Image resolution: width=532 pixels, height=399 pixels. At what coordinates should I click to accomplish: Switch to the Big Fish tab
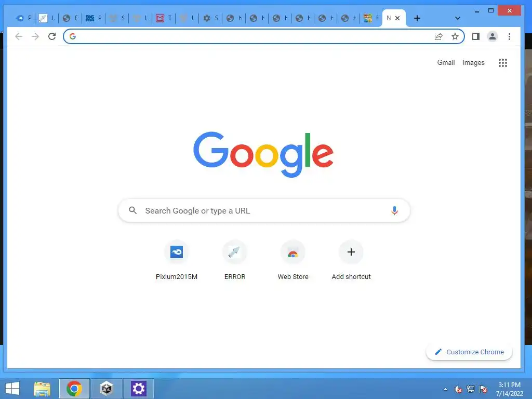(94, 18)
